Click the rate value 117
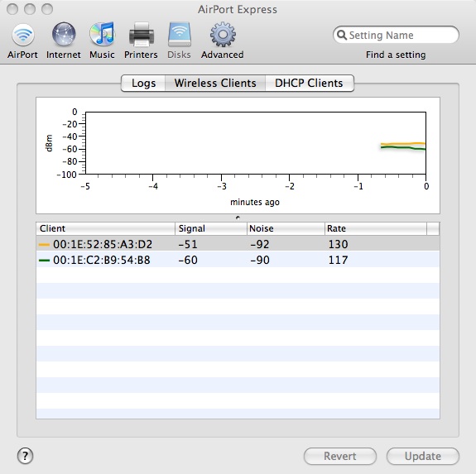Image resolution: width=476 pixels, height=474 pixels. 338,260
